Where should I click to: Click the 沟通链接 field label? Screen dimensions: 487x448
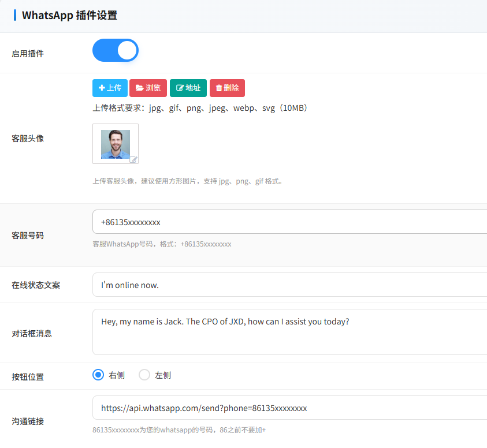[28, 421]
